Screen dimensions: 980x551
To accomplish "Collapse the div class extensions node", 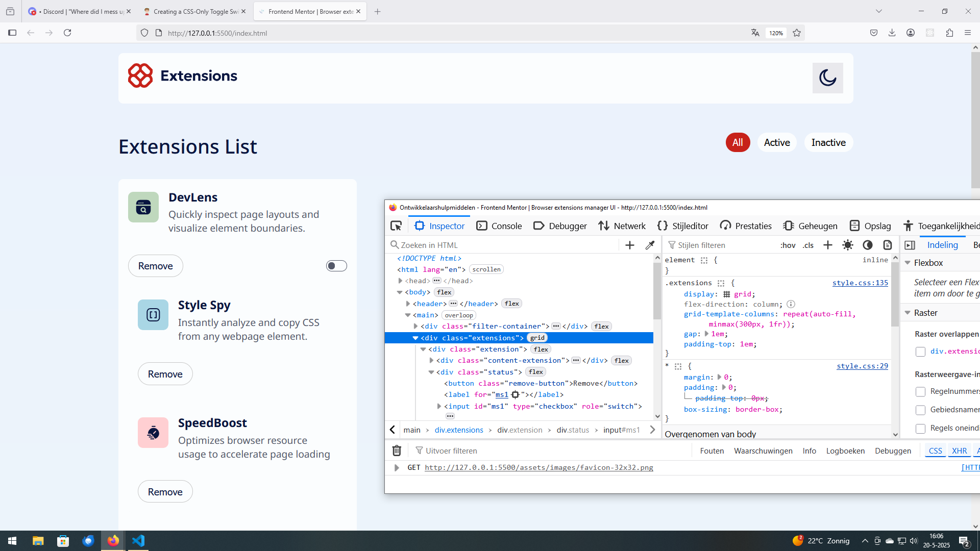I will 415,338.
